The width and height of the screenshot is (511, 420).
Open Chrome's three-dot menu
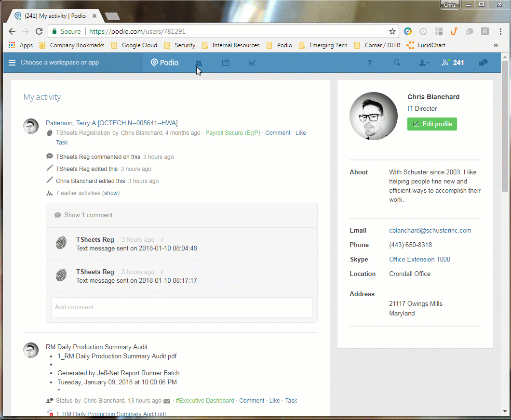500,32
